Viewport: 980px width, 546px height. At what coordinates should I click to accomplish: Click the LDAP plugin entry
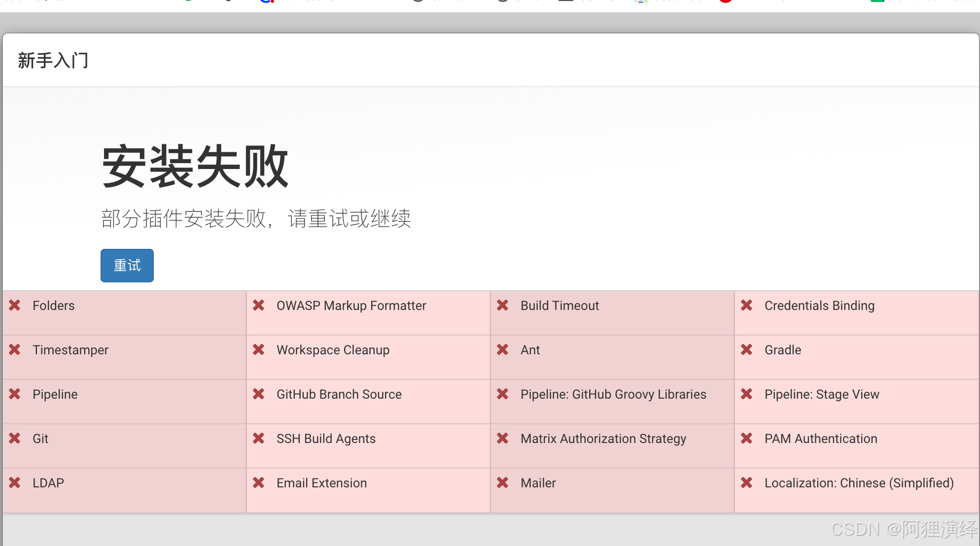pos(48,483)
